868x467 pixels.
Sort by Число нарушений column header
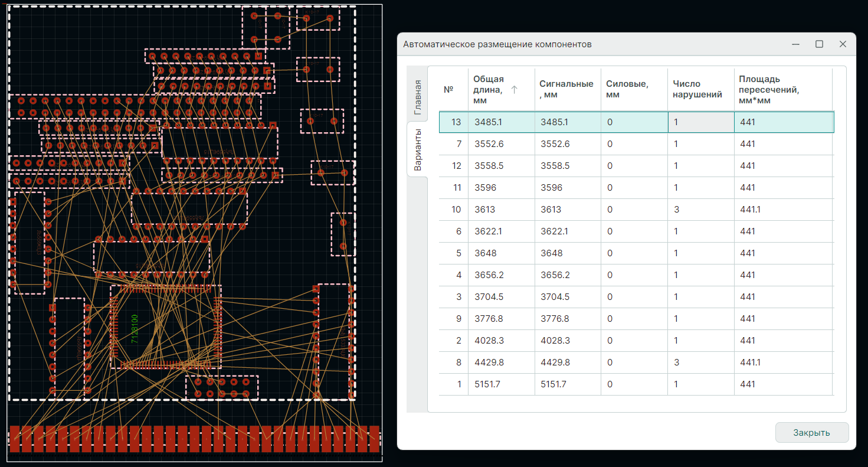(x=697, y=89)
